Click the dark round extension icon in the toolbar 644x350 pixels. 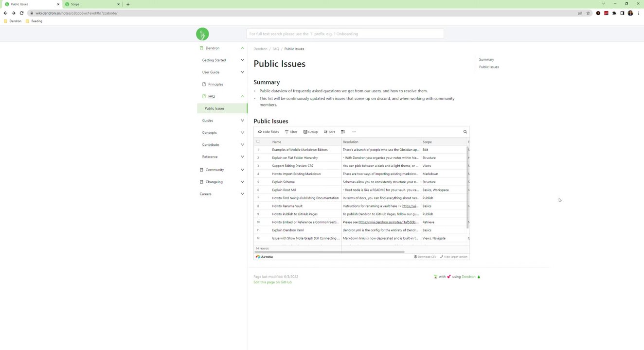click(598, 13)
